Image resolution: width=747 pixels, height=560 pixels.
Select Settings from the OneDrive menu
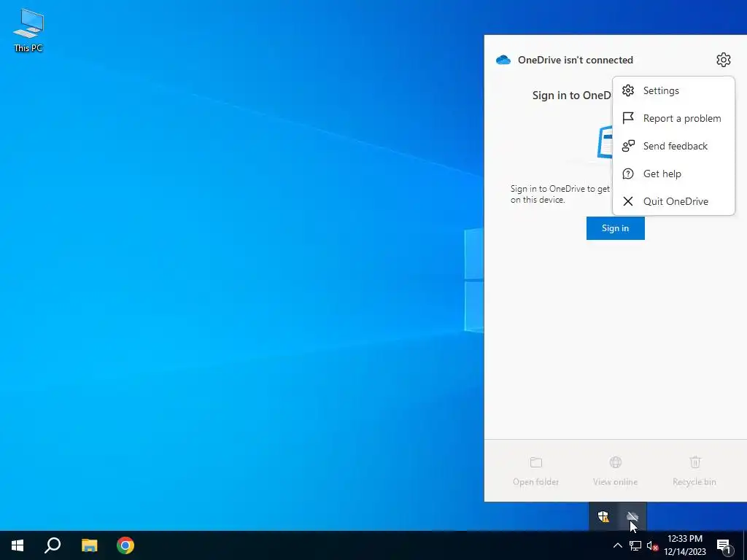[673, 90]
